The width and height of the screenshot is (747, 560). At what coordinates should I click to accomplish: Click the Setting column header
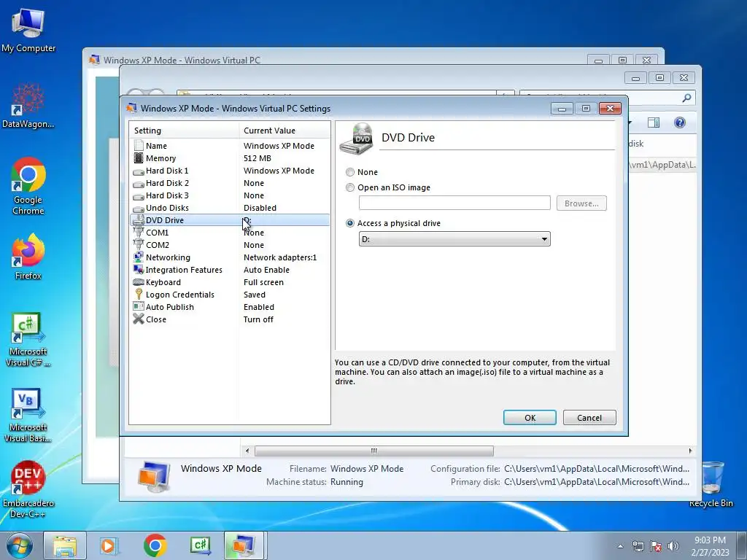pos(184,131)
